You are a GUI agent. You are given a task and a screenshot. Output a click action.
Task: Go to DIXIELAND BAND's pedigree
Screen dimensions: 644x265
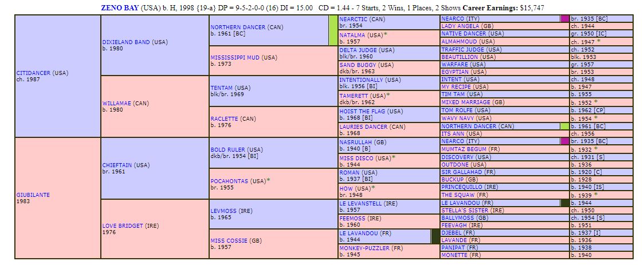point(126,42)
